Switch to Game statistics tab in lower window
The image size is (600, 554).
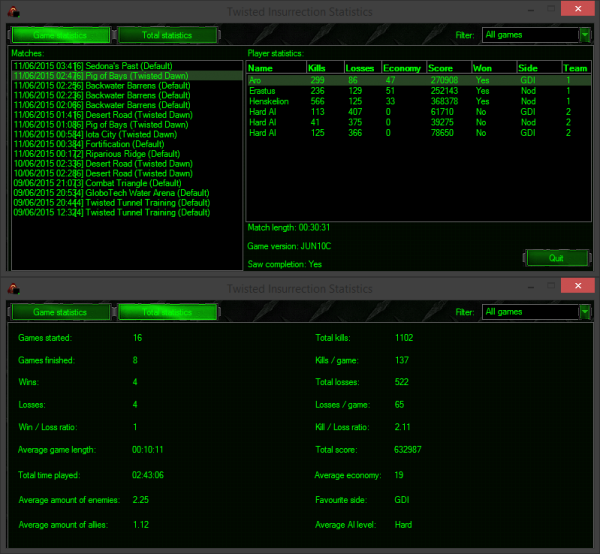tap(60, 312)
